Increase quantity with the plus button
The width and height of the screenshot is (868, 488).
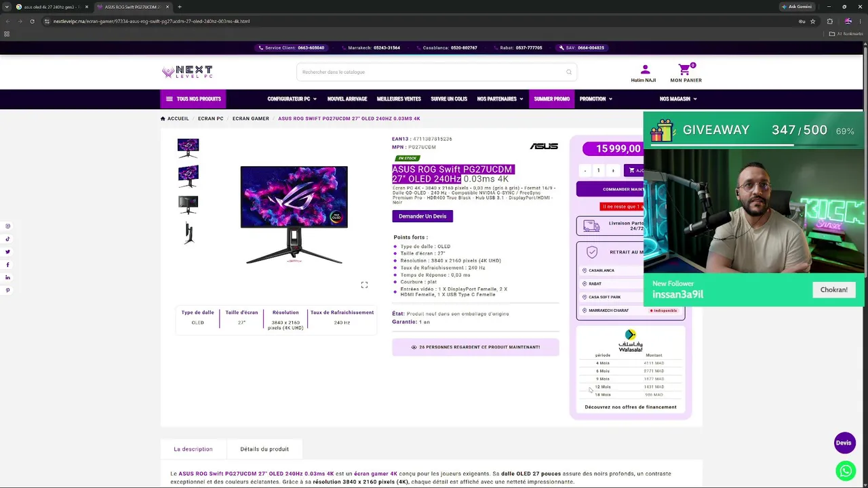pos(613,170)
